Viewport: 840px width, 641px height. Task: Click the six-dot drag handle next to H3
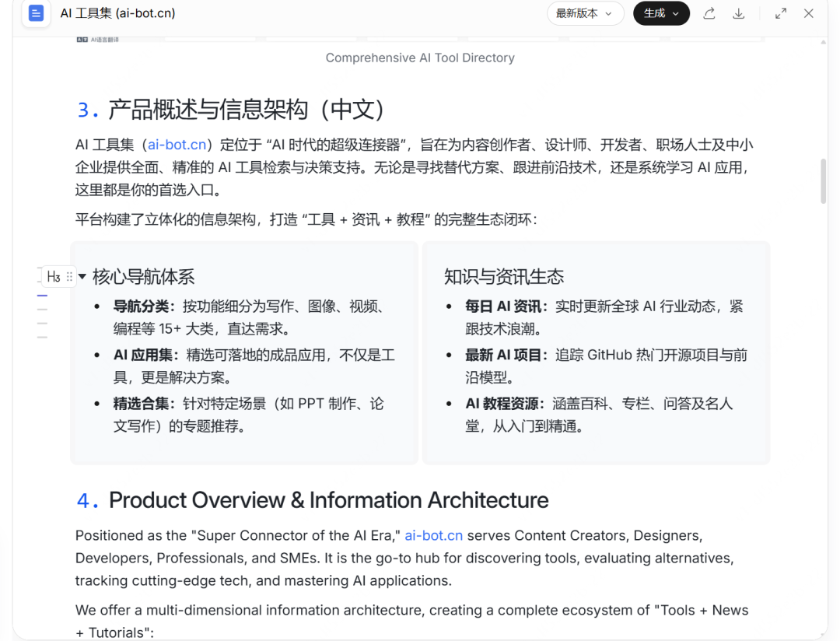[70, 276]
